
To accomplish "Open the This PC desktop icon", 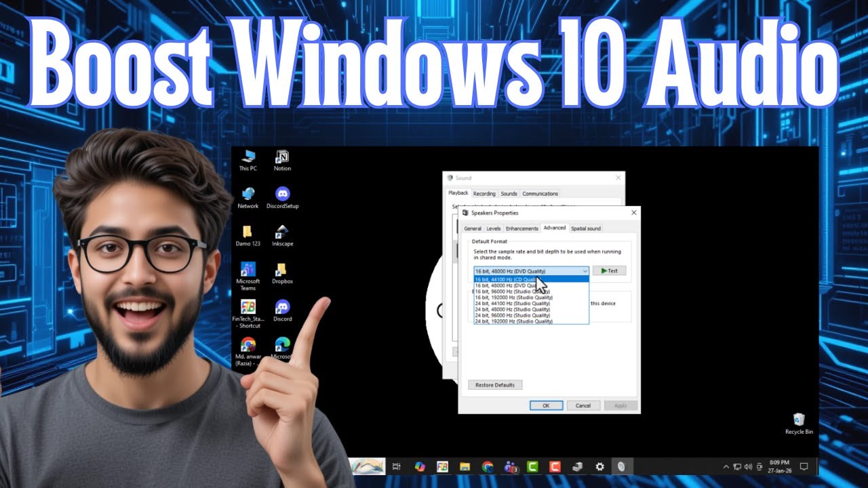I will 248,160.
